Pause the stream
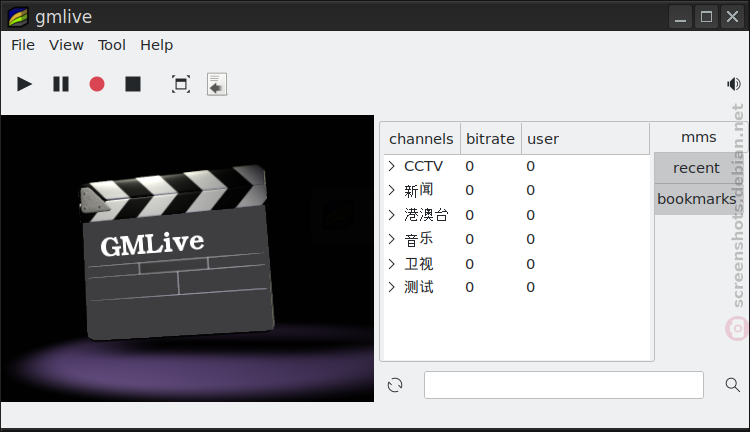Image resolution: width=750 pixels, height=432 pixels. tap(61, 84)
